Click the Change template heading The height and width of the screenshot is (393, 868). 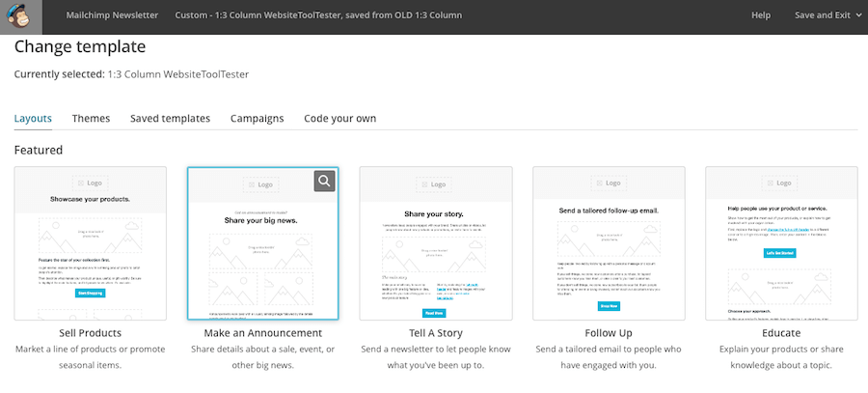coord(80,47)
